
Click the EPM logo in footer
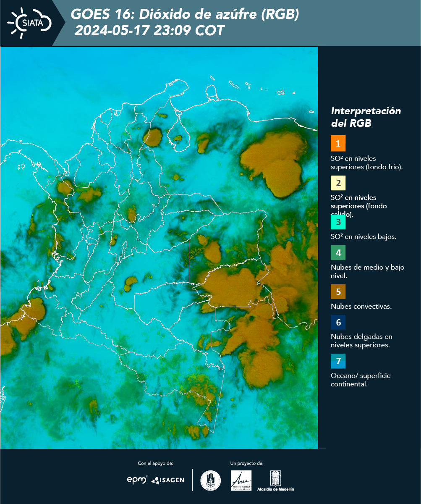(x=137, y=480)
